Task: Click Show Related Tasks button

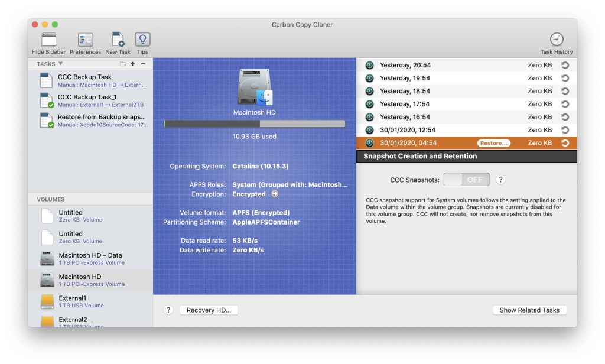Action: [x=529, y=310]
